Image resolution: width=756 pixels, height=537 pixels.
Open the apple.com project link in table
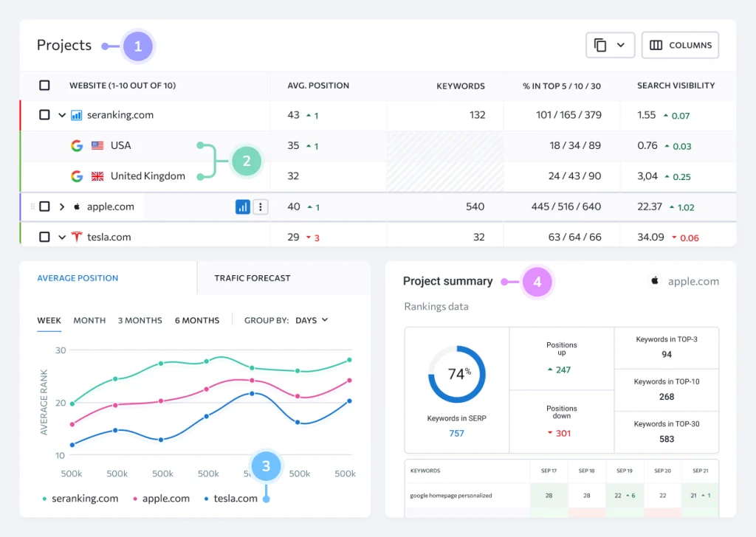[x=111, y=207]
